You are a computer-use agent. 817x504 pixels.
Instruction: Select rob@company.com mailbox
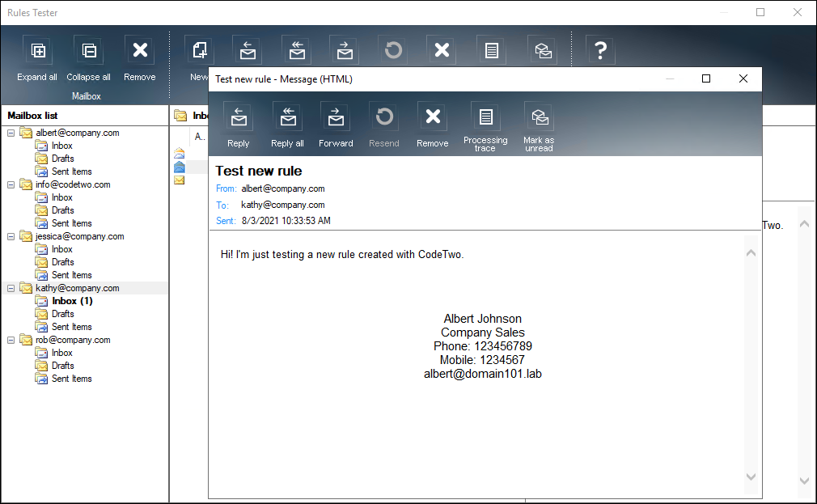[73, 340]
